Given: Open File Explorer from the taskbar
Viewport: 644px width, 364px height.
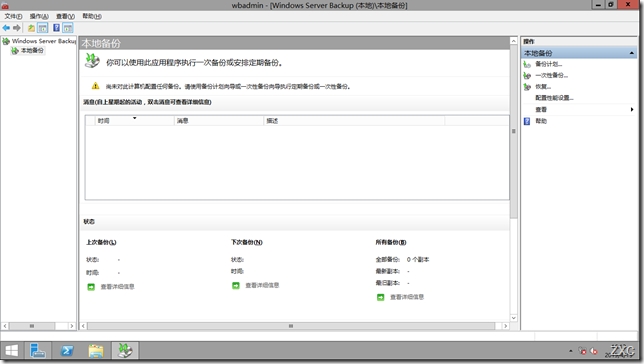Looking at the screenshot, I should click(x=96, y=350).
